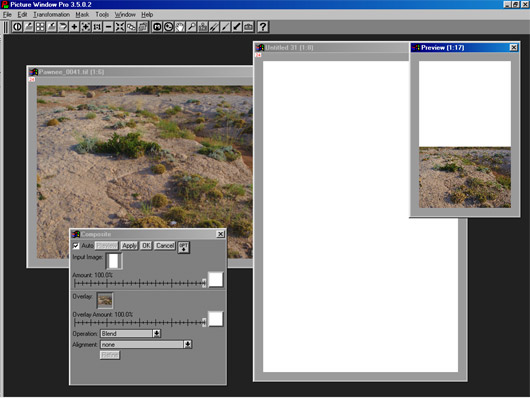
Task: Select the double diagonal line tool
Action: pyautogui.click(x=214, y=27)
